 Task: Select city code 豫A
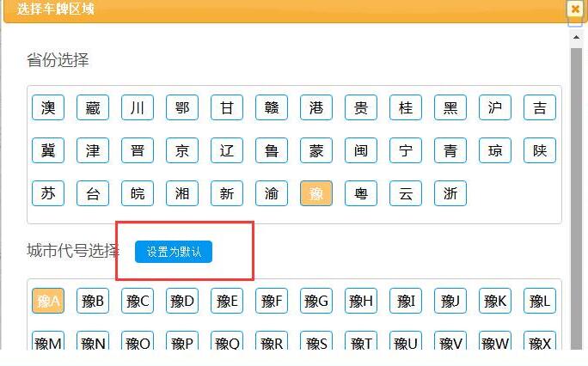pyautogui.click(x=48, y=301)
